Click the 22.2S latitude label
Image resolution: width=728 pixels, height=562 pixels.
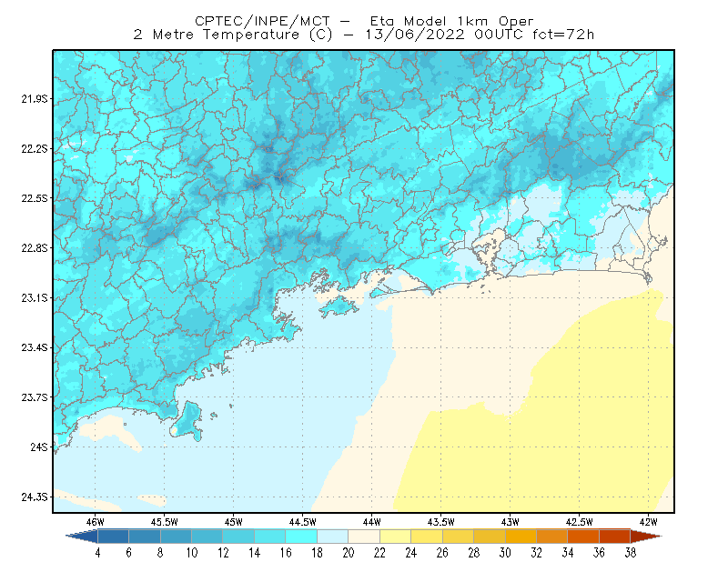click(x=35, y=148)
